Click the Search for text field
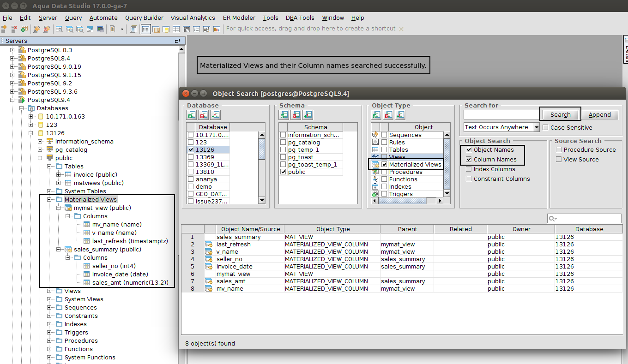The width and height of the screenshot is (628, 364). (x=501, y=115)
